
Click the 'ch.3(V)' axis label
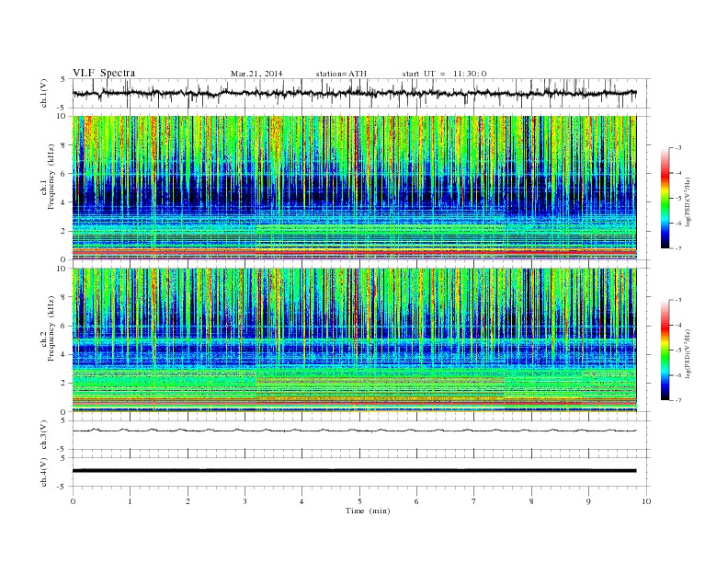pos(44,435)
